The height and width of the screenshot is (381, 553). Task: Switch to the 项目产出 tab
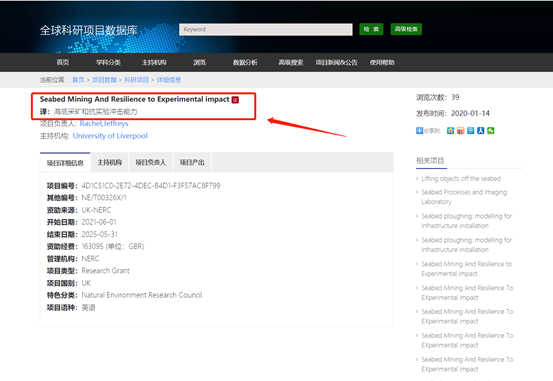point(192,162)
